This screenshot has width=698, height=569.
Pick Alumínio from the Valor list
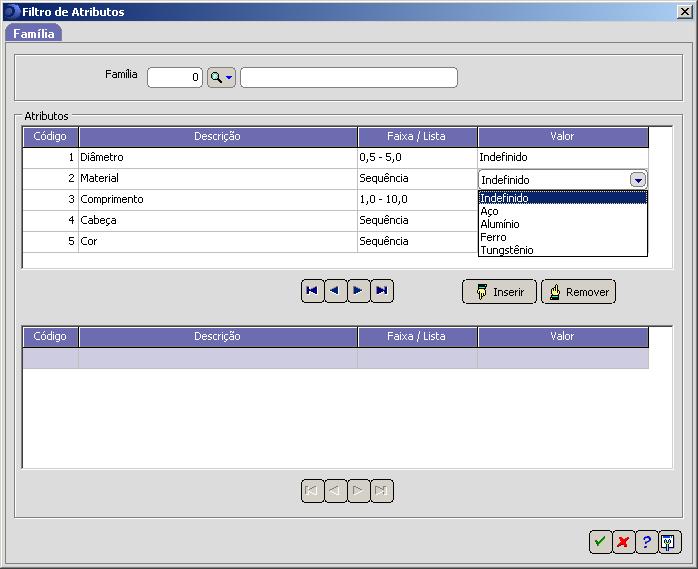[500, 224]
